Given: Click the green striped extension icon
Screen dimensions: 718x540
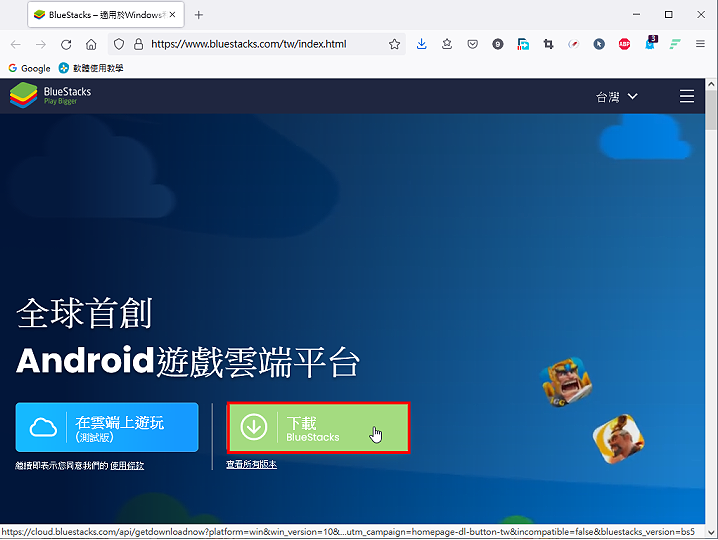Looking at the screenshot, I should pyautogui.click(x=675, y=44).
